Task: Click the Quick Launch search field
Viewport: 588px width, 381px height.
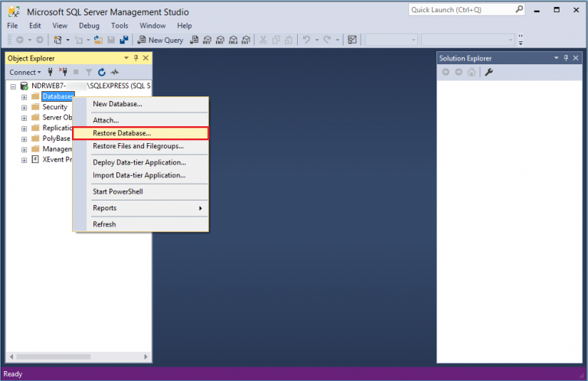Action: coord(460,10)
